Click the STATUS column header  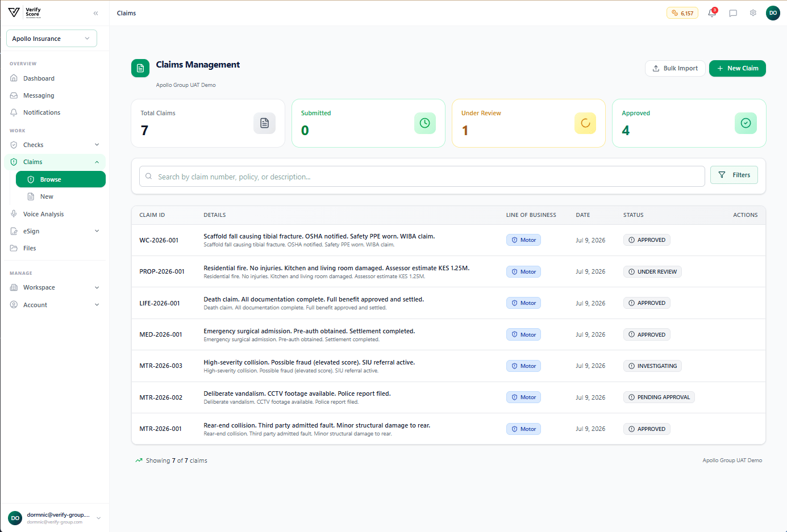(634, 215)
